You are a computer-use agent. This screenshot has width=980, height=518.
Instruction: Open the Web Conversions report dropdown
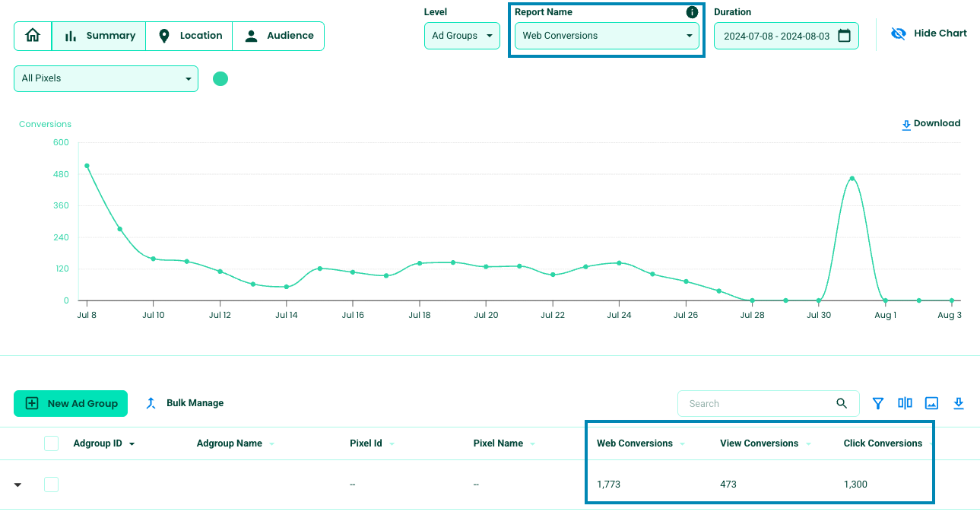[x=607, y=36]
